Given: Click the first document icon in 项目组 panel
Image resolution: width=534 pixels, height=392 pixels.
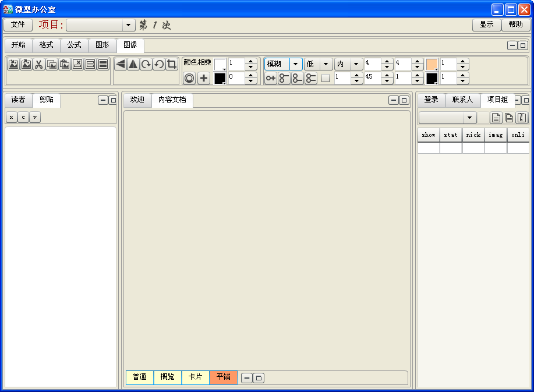Looking at the screenshot, I should 496,118.
